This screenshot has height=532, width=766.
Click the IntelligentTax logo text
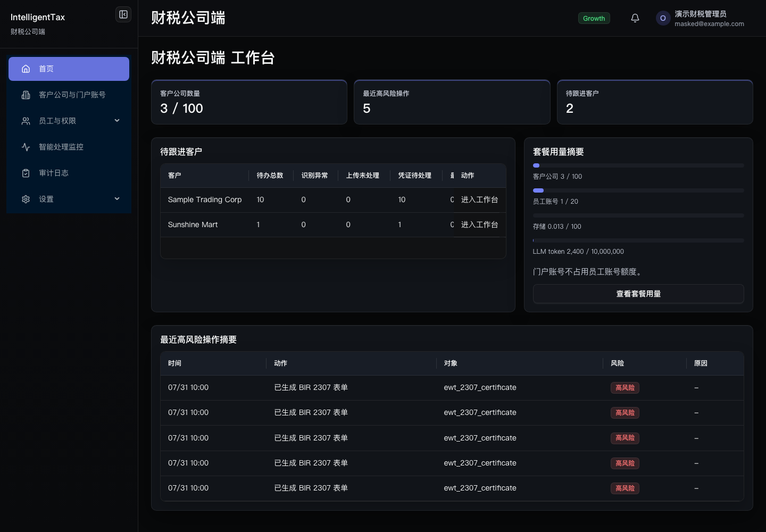[38, 17]
